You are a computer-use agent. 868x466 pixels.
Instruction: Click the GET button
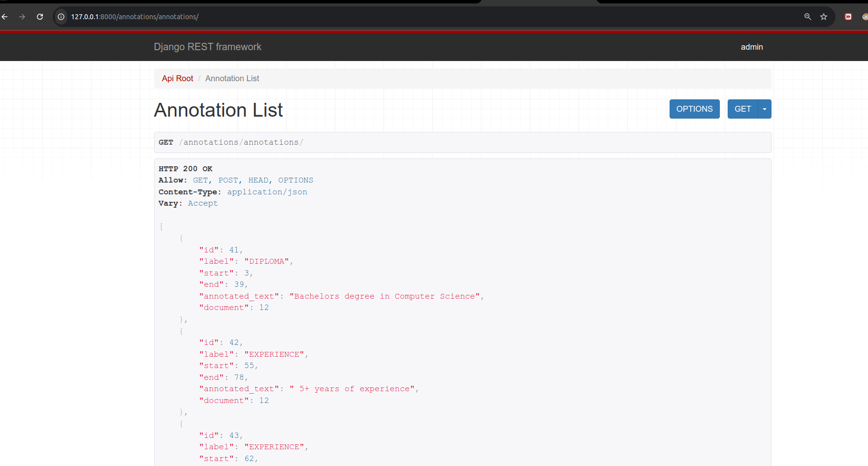(742, 109)
